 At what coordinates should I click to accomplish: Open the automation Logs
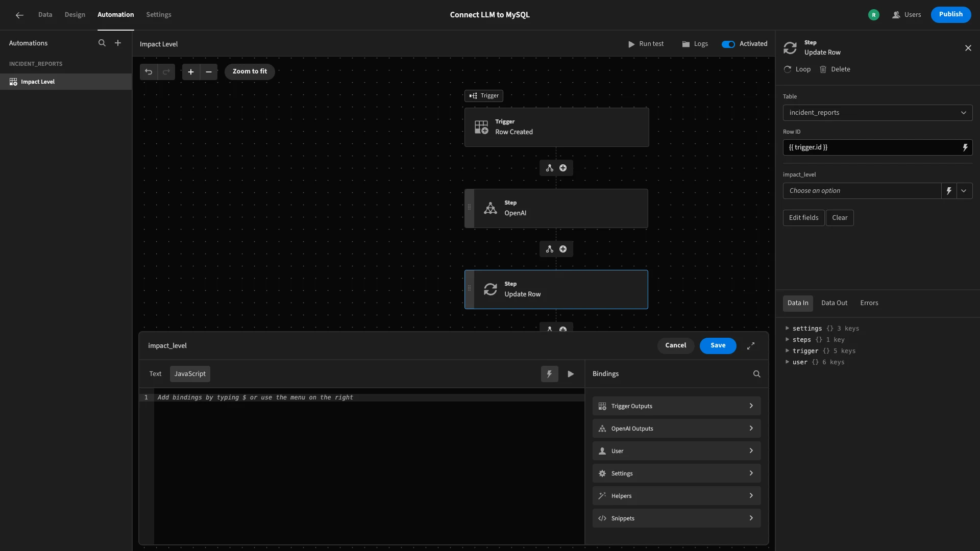tap(695, 44)
